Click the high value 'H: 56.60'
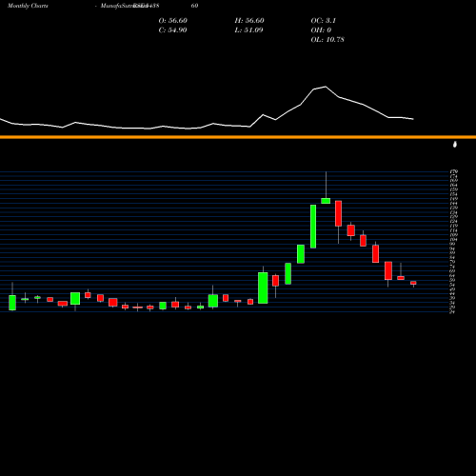Screen dimensions: 476x476 pos(249,20)
